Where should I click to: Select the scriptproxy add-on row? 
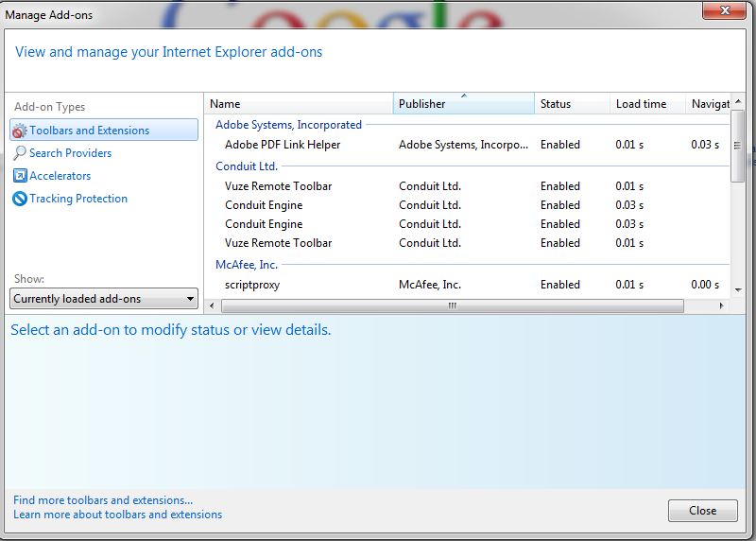[467, 285]
